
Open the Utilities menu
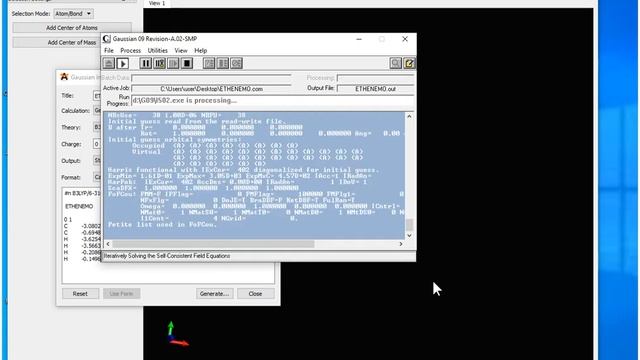pos(158,51)
